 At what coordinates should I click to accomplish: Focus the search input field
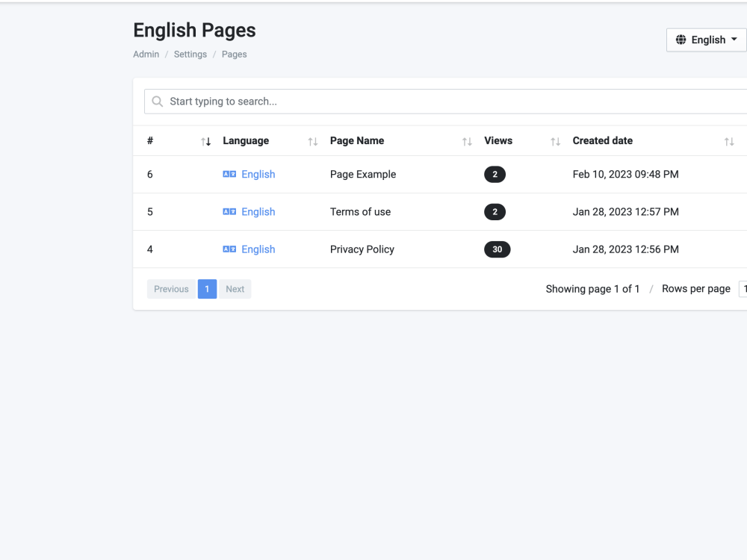point(445,102)
